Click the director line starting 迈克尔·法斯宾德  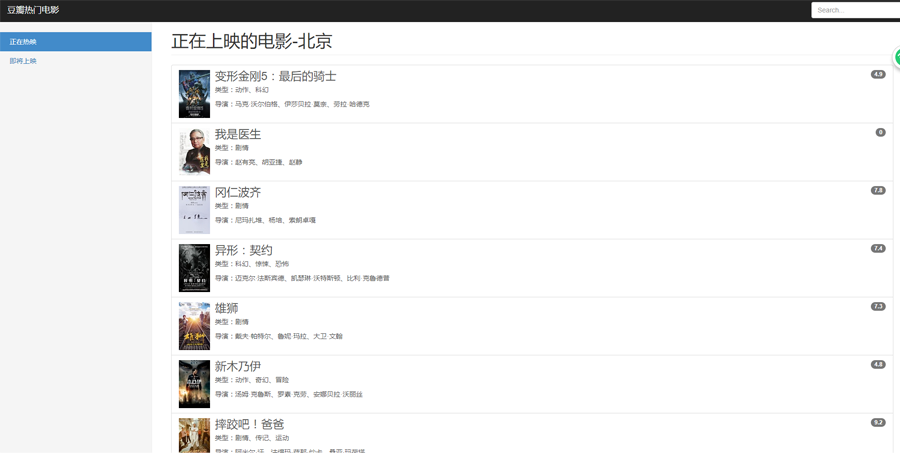302,278
